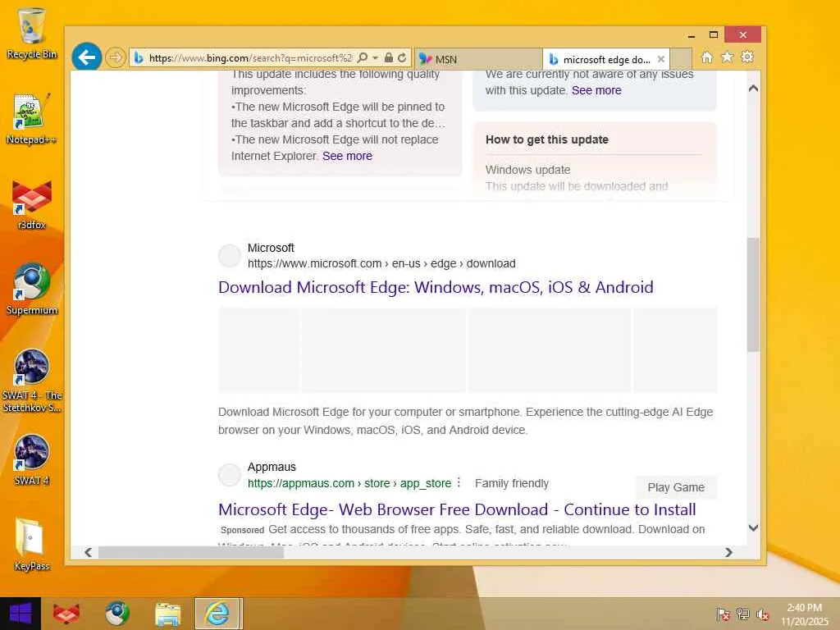Image resolution: width=840 pixels, height=630 pixels.
Task: Open Supermium from the taskbar
Action: [116, 614]
